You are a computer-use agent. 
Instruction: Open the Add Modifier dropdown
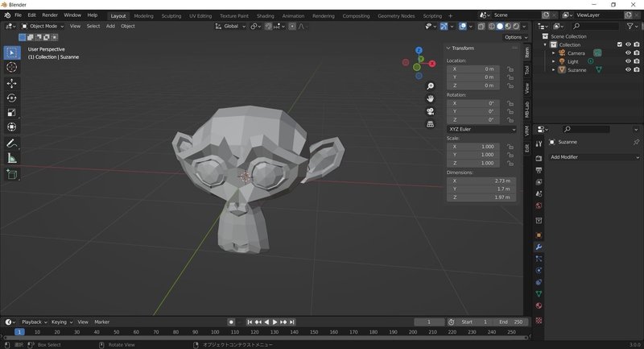tap(594, 157)
